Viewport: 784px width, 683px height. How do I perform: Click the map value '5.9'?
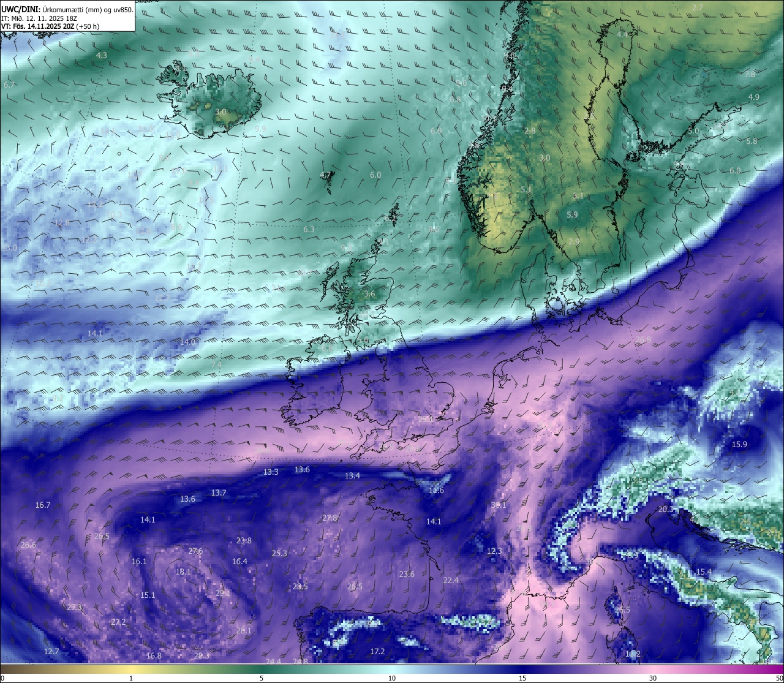coord(572,214)
